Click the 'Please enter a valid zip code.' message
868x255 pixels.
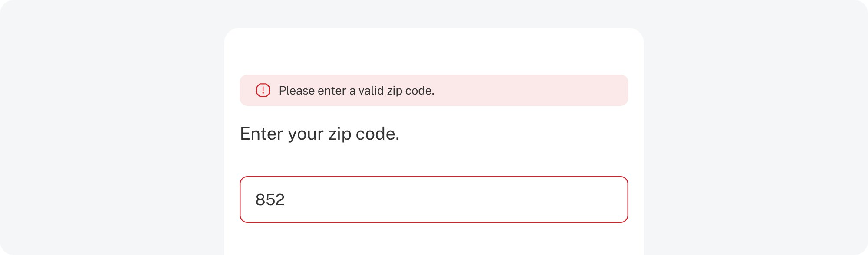[356, 91]
